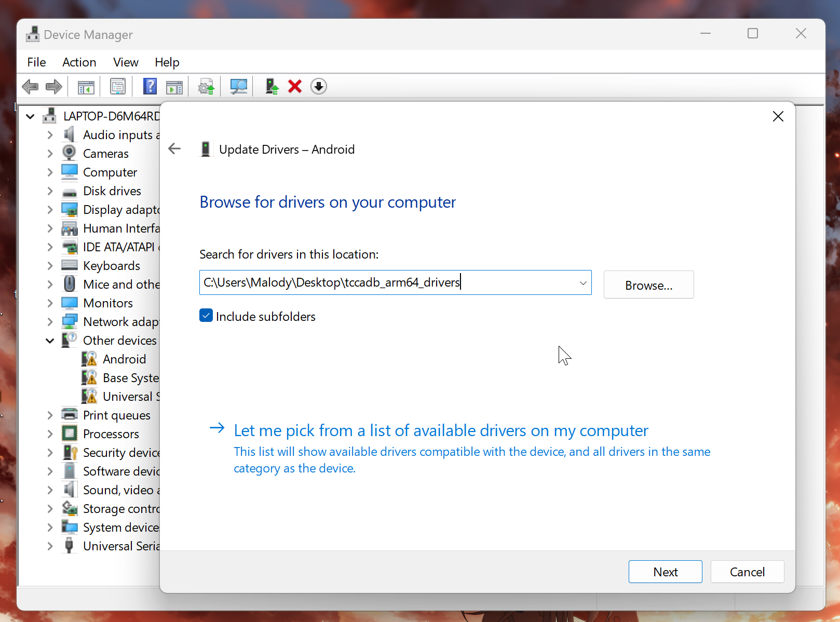The width and height of the screenshot is (840, 622).
Task: Click the Computer monitor icon in tree
Action: (x=69, y=172)
